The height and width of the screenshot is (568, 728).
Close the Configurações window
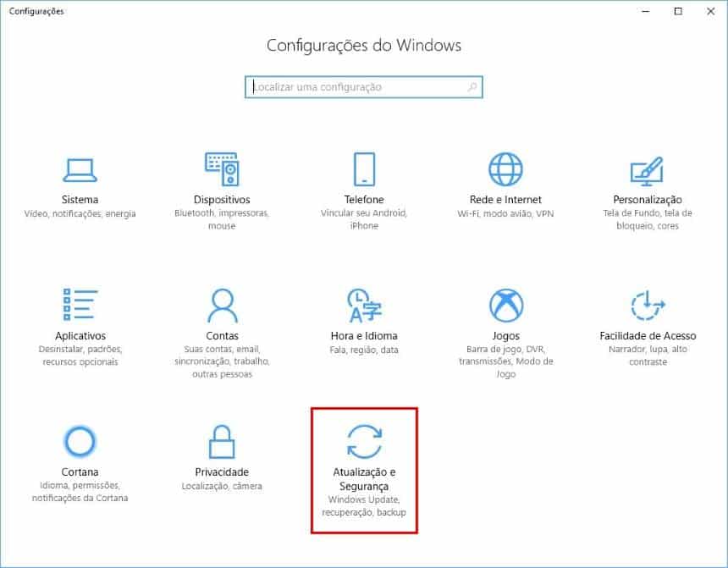coord(712,11)
